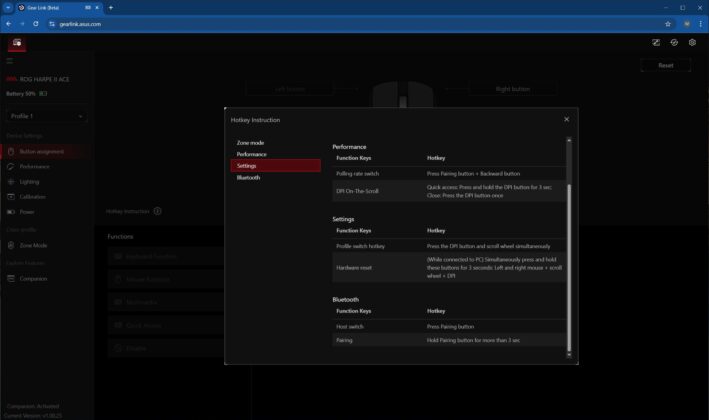The height and width of the screenshot is (420, 709).
Task: Click the feedback edit icon in header
Action: tap(656, 42)
